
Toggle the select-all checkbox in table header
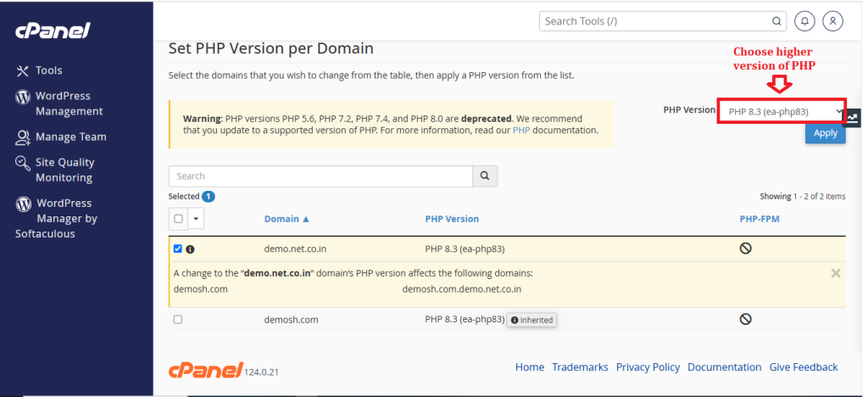[178, 219]
